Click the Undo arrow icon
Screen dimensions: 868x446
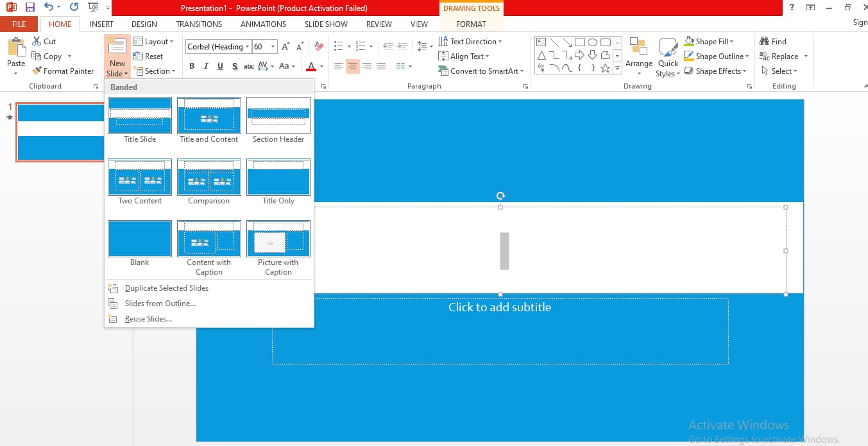[49, 8]
